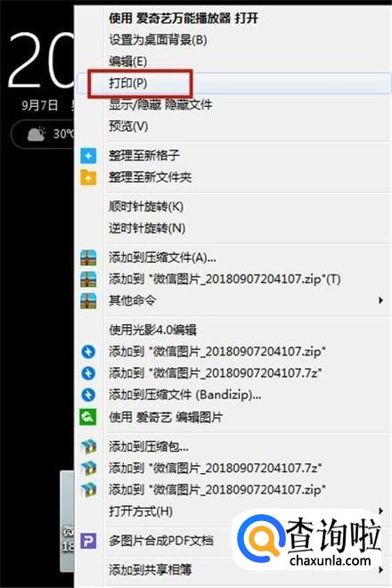
Task: Click the WinRAR icon beside 添加到压缩文件(A)...
Action: coord(88,258)
